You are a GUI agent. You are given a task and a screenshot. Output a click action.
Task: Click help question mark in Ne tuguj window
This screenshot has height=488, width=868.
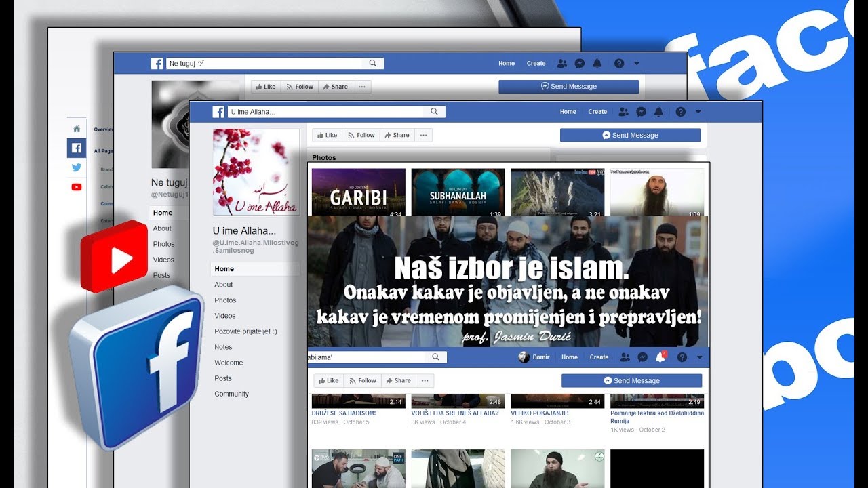[x=618, y=64]
